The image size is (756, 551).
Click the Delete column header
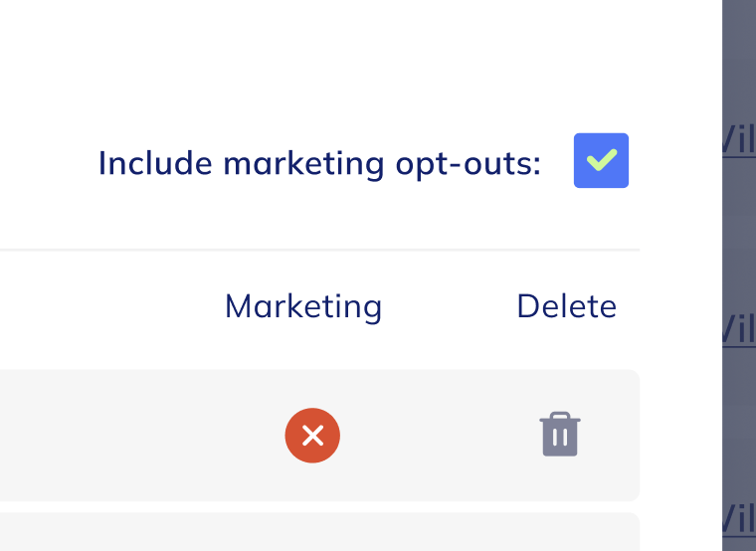(566, 306)
